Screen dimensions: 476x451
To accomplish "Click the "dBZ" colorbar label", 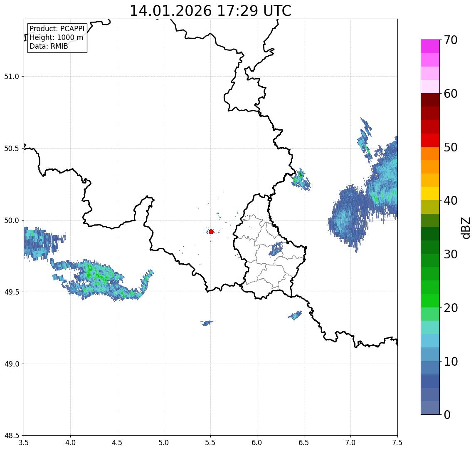I will point(465,228).
